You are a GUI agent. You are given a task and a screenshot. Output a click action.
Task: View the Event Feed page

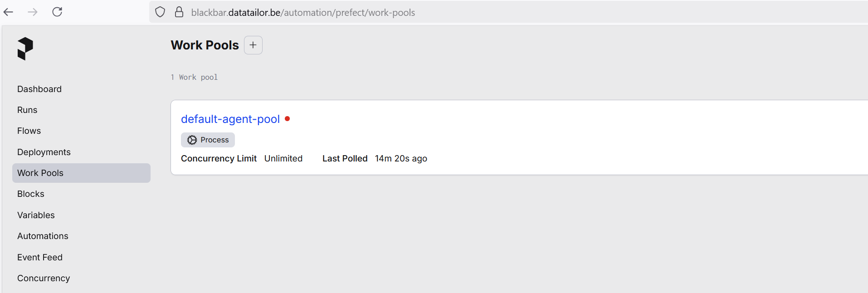coord(40,257)
